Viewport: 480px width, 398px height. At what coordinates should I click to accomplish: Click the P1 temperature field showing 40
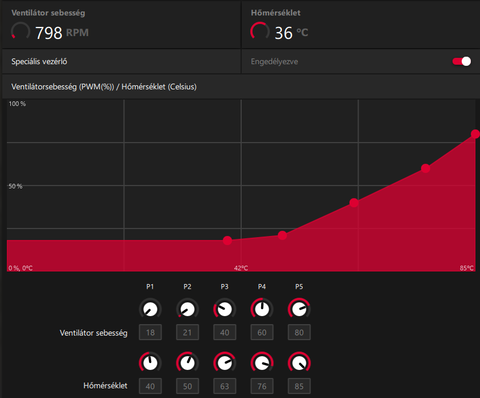click(150, 386)
